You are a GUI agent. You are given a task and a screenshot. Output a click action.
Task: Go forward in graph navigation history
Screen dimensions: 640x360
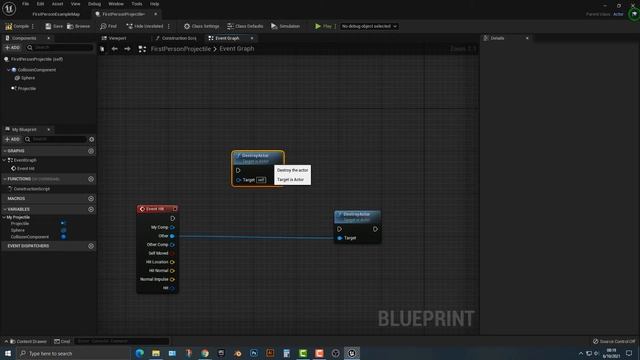point(127,49)
